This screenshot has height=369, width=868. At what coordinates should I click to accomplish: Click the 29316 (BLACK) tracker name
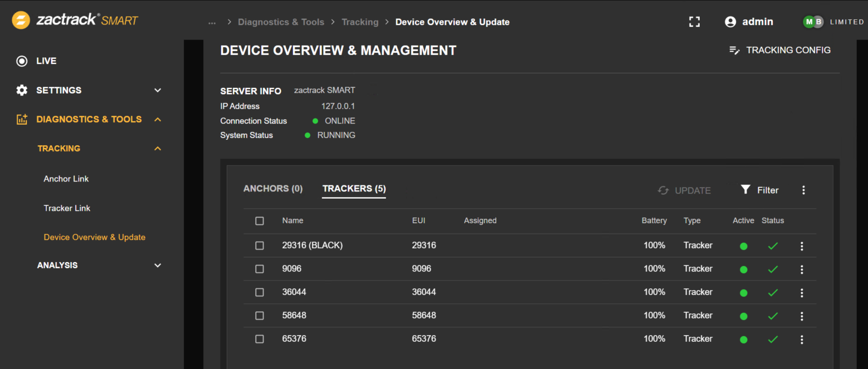(313, 245)
